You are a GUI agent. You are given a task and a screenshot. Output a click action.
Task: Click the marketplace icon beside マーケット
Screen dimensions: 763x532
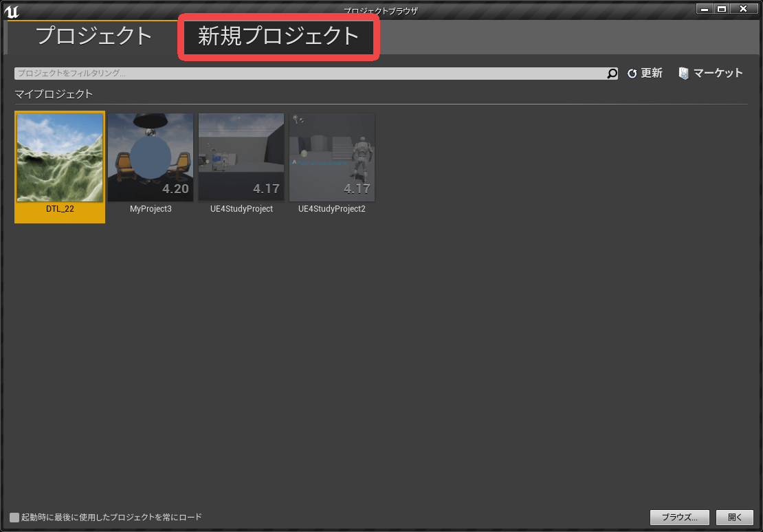point(683,74)
